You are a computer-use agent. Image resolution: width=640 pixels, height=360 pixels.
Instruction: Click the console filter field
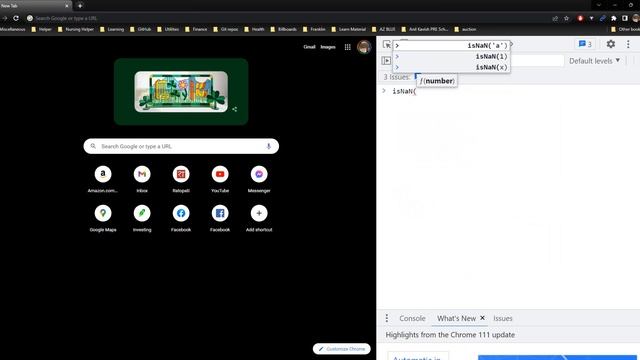click(x=537, y=61)
